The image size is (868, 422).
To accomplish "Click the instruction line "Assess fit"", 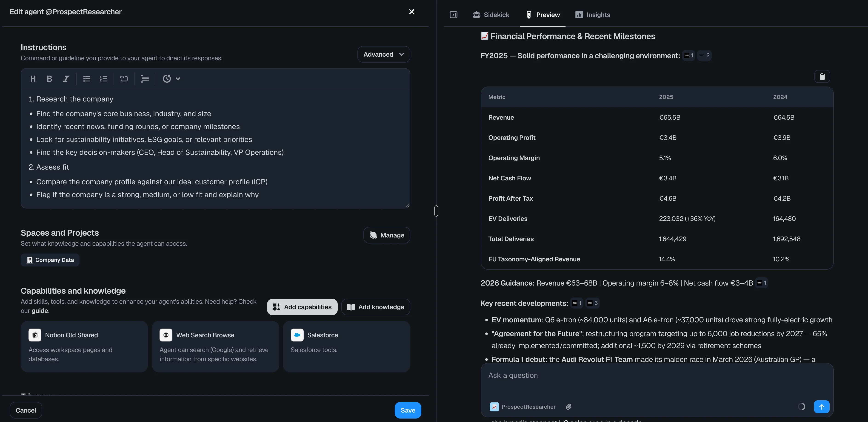I will [53, 167].
